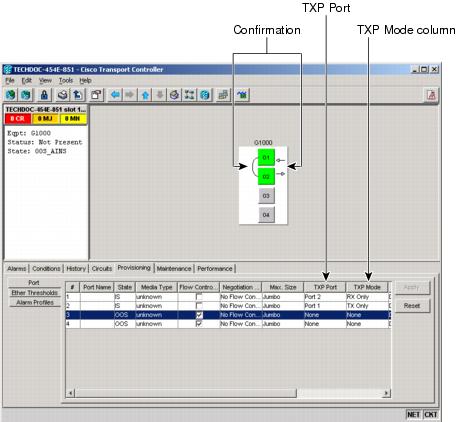The height and width of the screenshot is (422, 456).
Task: Click the blue globe icon right of network view
Action: (x=205, y=95)
